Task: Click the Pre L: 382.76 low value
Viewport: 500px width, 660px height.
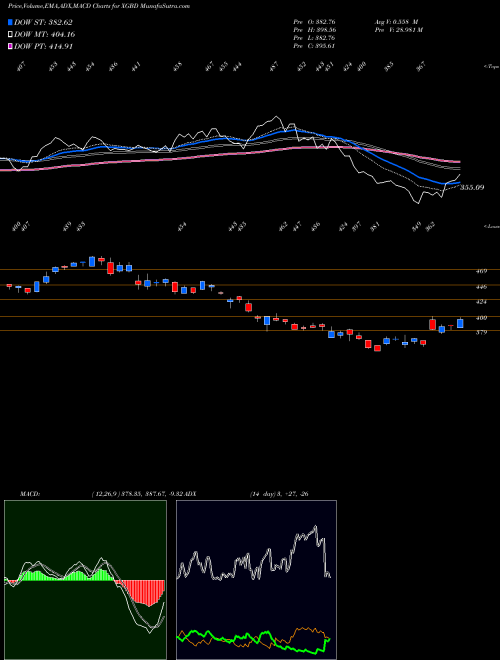Action: point(314,38)
